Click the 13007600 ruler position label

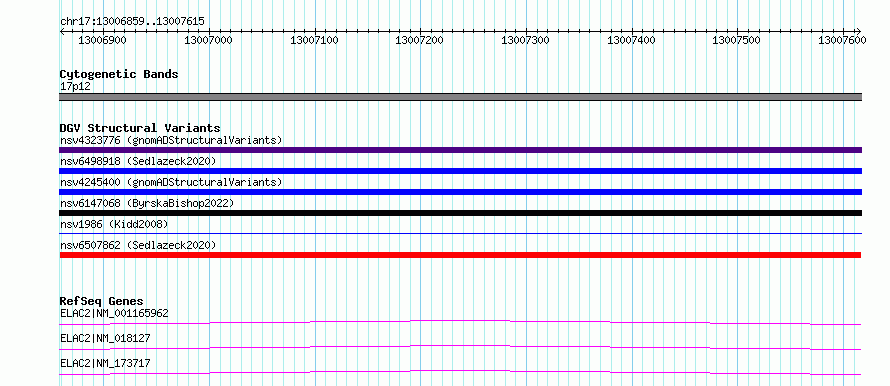(x=842, y=40)
